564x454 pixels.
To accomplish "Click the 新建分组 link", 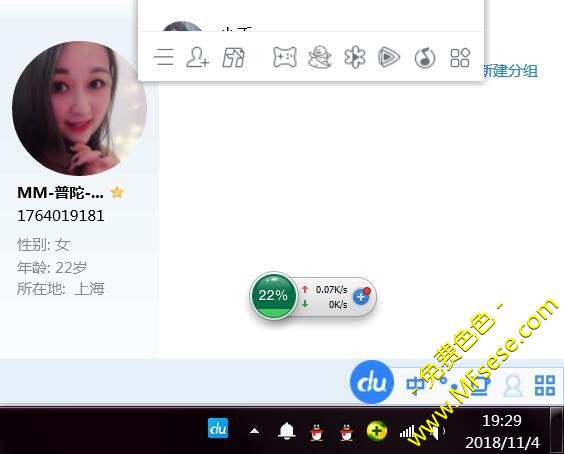I will 510,71.
